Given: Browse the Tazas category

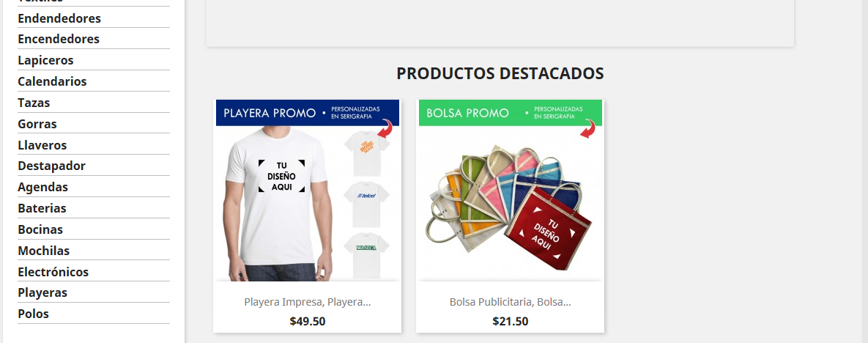Looking at the screenshot, I should click(x=34, y=103).
